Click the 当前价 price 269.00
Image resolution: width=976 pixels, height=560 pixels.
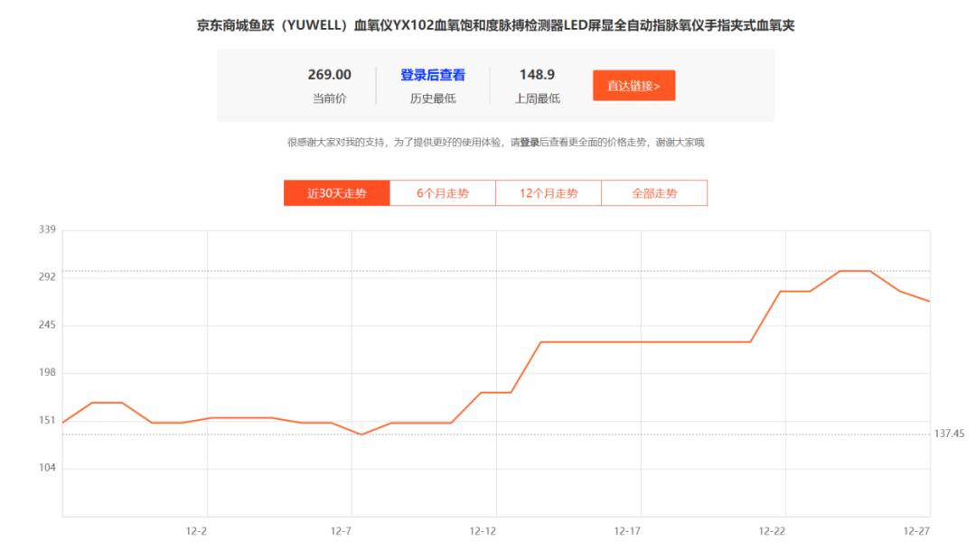point(330,73)
